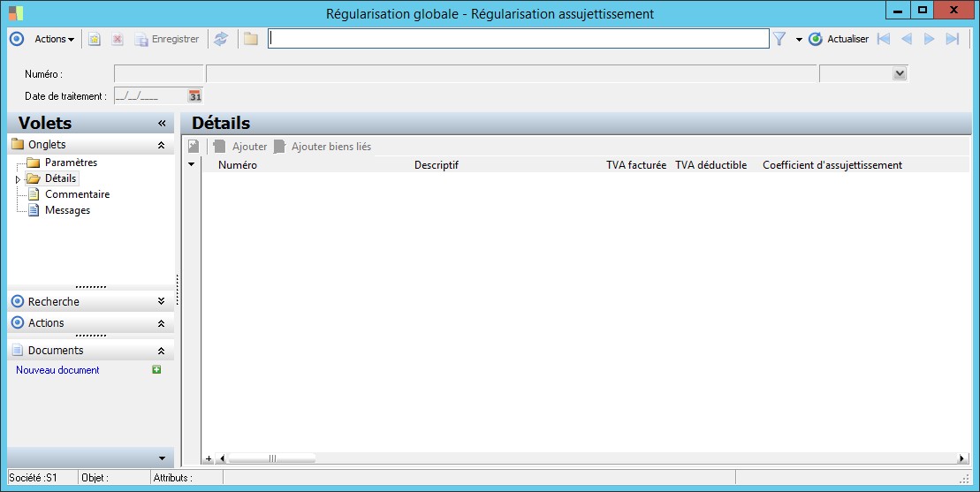This screenshot has height=492, width=980.
Task: Select Messages in the Onglets tree
Action: 67,210
